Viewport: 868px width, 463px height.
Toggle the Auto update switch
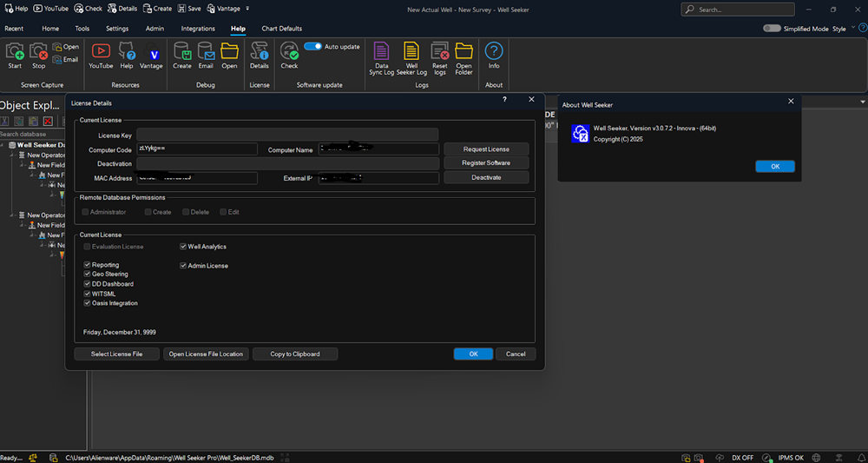312,47
